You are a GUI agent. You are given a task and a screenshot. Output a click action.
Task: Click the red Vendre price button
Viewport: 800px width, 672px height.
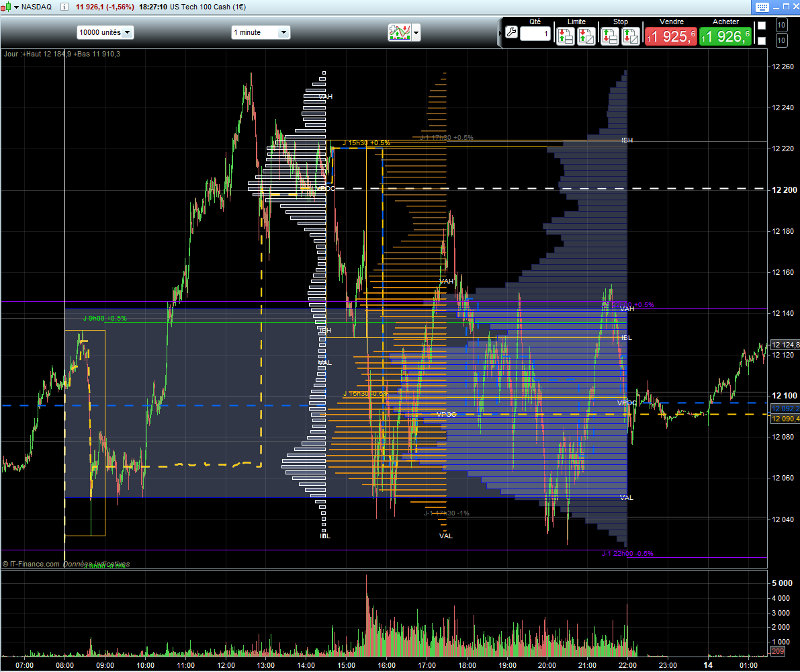point(671,37)
